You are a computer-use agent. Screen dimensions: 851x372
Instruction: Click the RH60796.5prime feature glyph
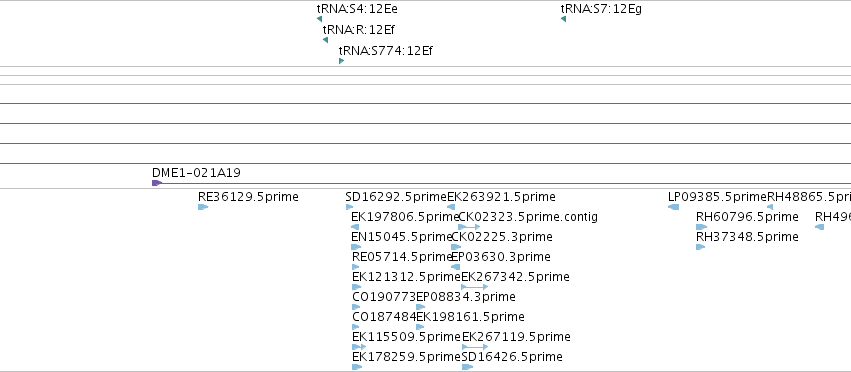pyautogui.click(x=702, y=227)
